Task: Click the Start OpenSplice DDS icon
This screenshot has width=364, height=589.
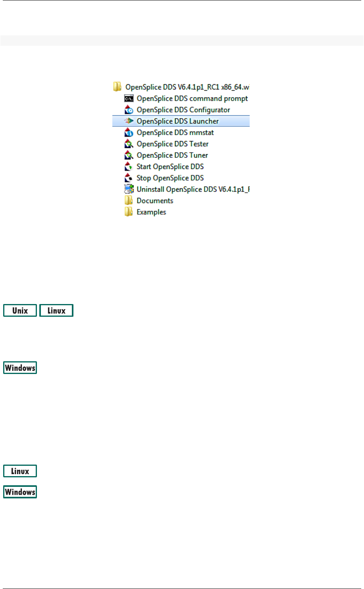Action: 129,167
